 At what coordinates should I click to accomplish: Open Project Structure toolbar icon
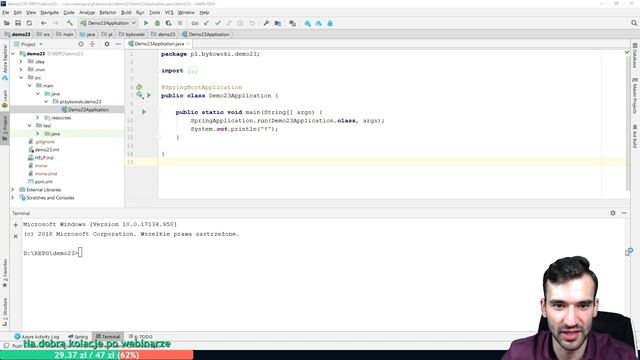tap(278, 23)
